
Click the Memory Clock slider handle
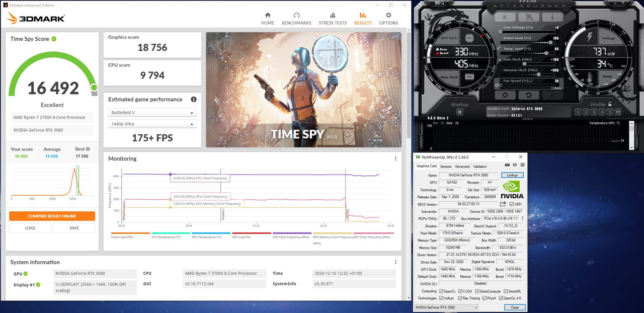click(x=538, y=74)
